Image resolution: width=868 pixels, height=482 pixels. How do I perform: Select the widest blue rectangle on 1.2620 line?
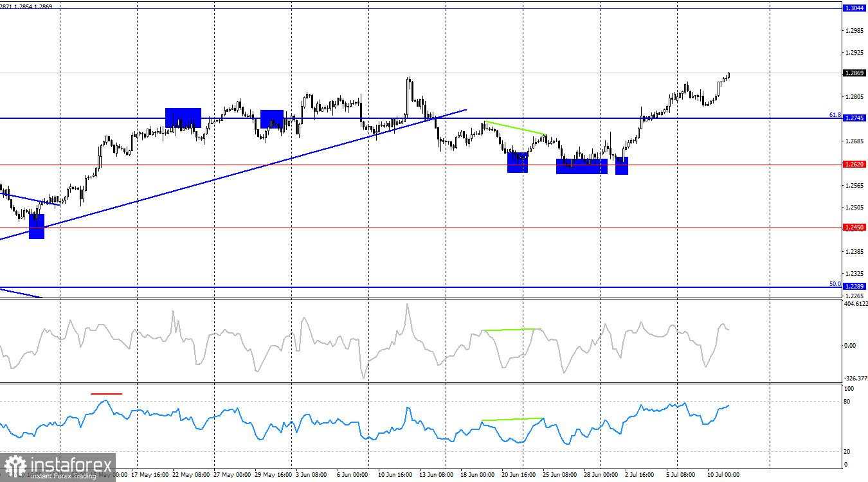click(x=582, y=166)
